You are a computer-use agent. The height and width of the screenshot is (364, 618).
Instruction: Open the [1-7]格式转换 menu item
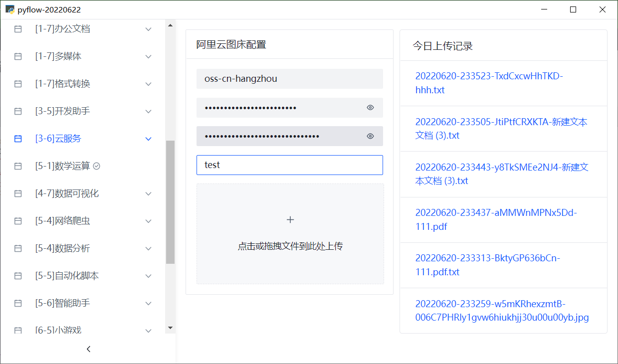click(x=62, y=84)
